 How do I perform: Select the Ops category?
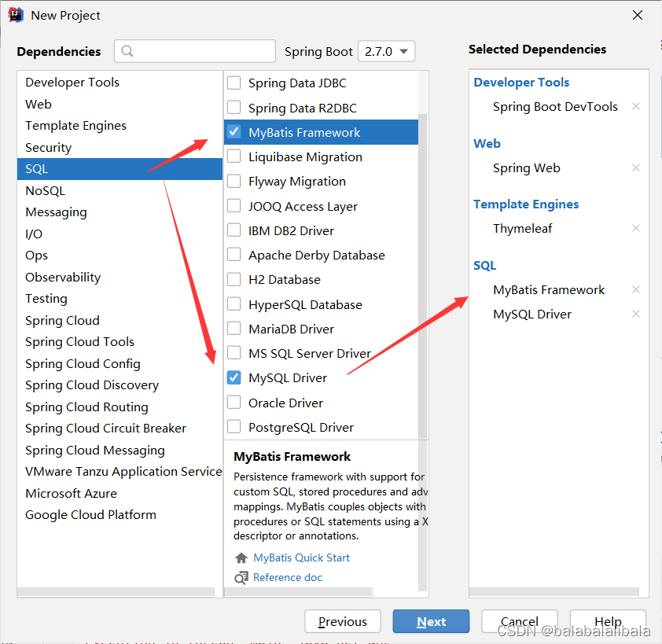coord(120,255)
